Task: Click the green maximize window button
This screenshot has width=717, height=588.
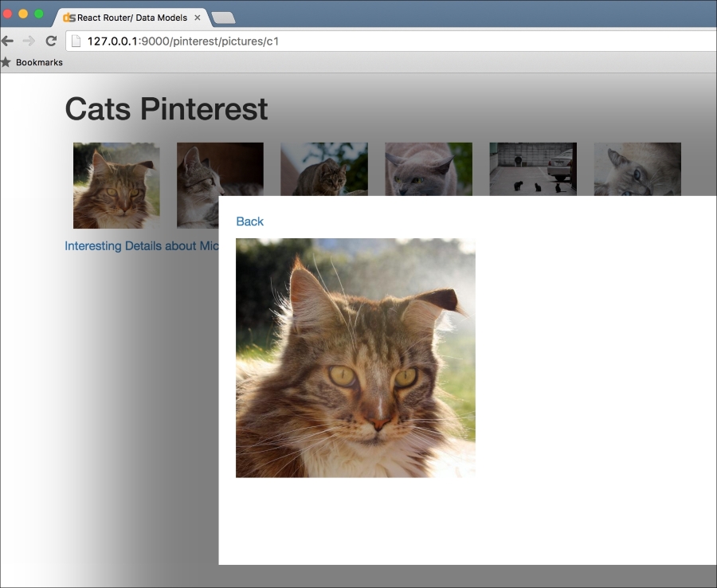Action: pyautogui.click(x=39, y=14)
